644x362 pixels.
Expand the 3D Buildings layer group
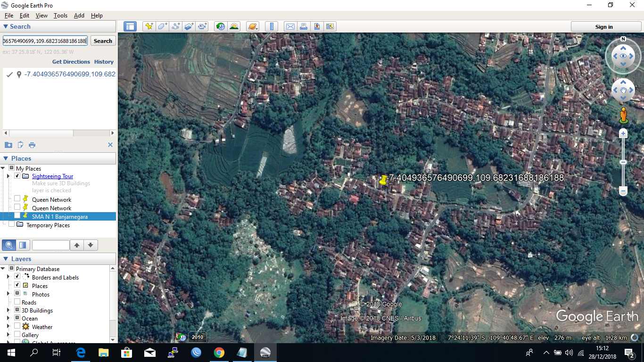tap(8, 310)
